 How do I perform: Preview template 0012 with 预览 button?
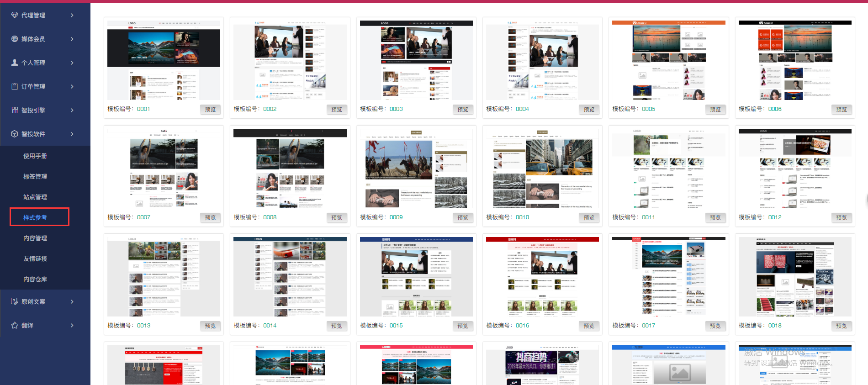point(842,217)
